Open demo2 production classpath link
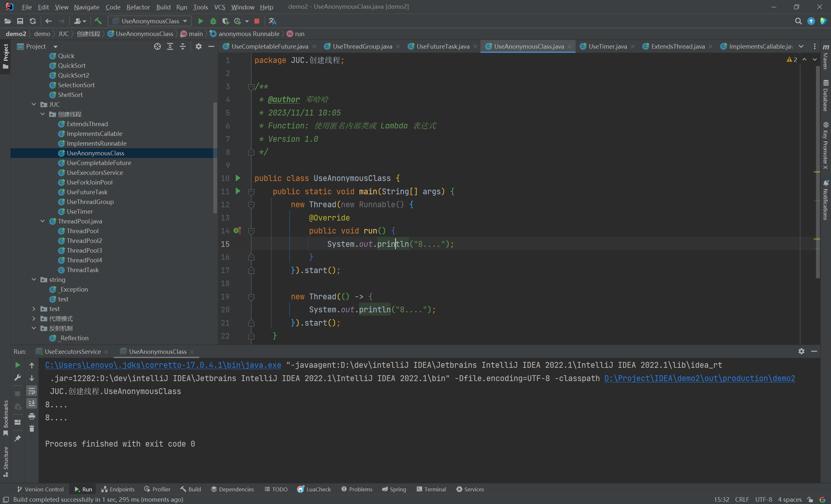The image size is (831, 504). click(700, 378)
